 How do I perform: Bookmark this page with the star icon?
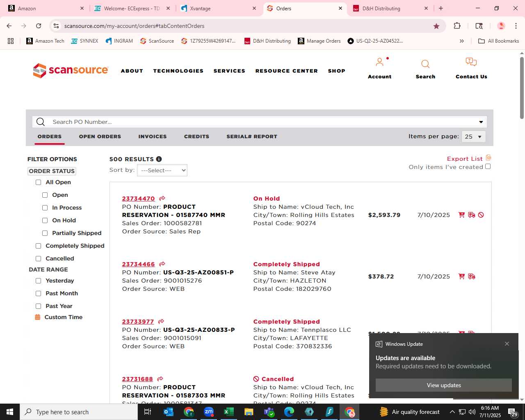pyautogui.click(x=436, y=26)
